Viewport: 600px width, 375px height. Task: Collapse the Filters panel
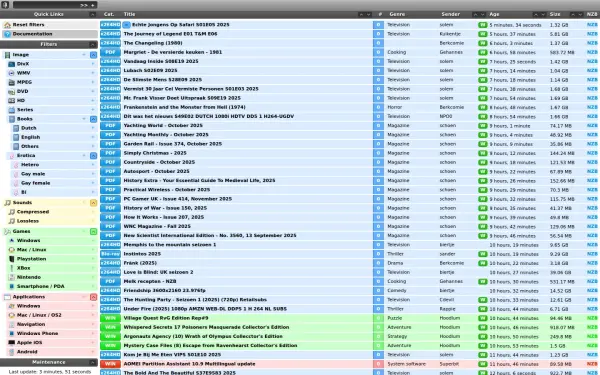[x=92, y=45]
